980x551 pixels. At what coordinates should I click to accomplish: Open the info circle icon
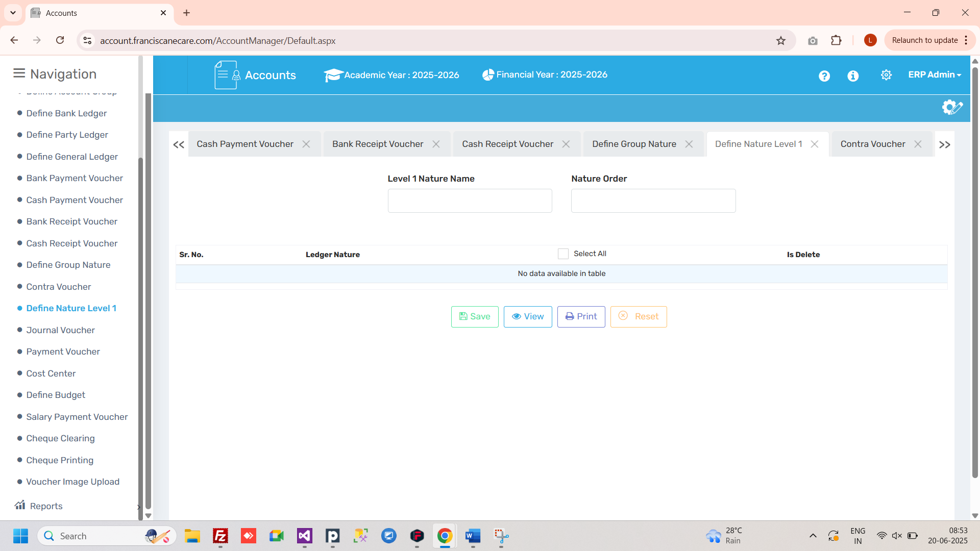point(853,76)
